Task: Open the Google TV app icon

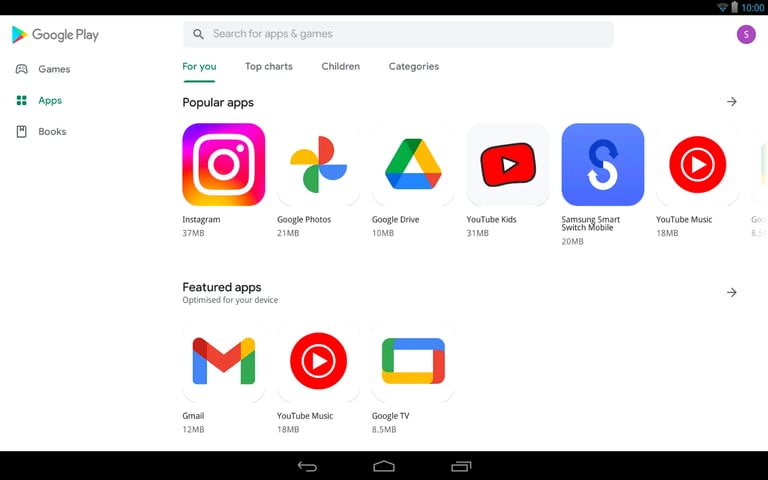Action: click(413, 361)
